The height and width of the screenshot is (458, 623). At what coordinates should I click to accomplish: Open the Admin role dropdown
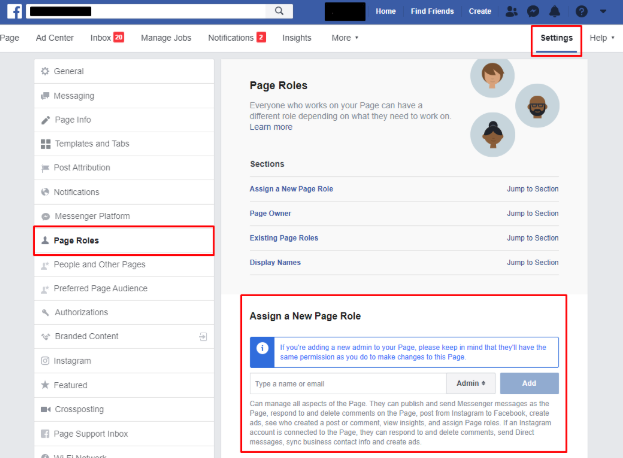pos(471,383)
